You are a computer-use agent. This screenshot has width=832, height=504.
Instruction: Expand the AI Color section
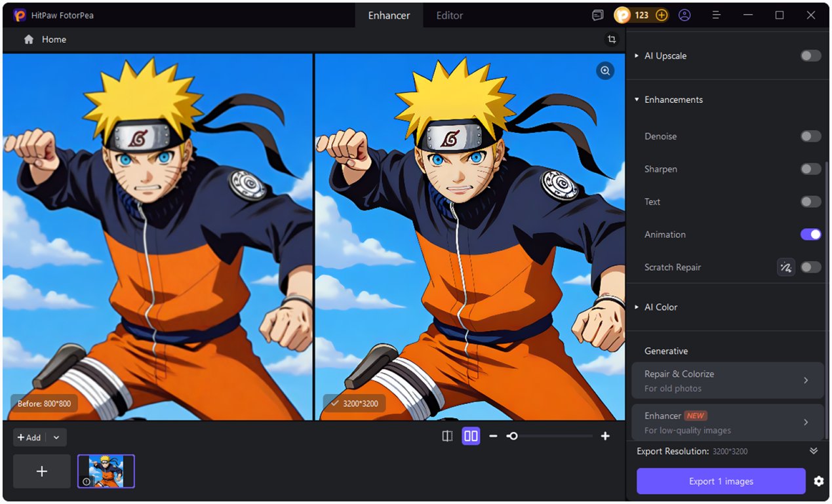[x=637, y=307]
